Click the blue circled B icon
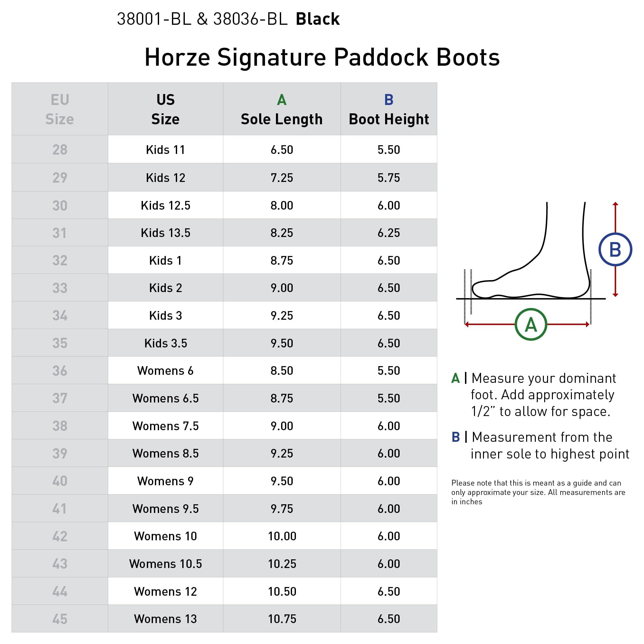 click(x=615, y=249)
